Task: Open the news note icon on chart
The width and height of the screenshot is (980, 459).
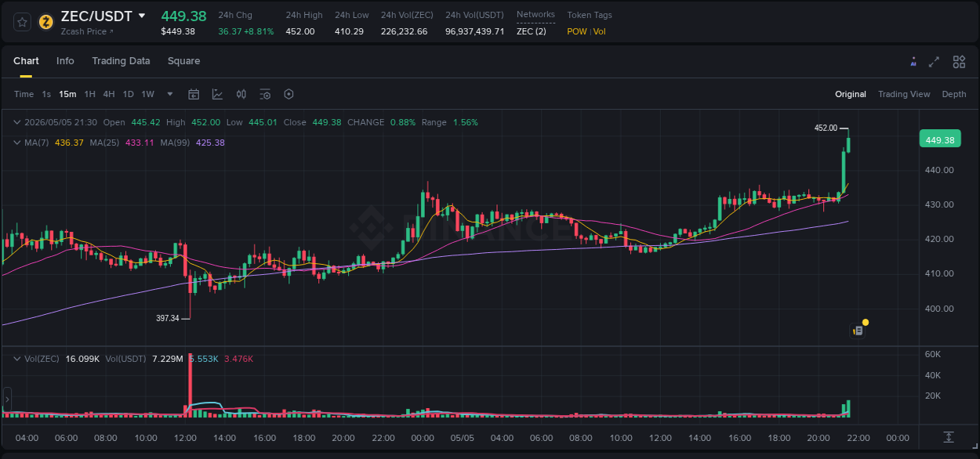Action: click(x=858, y=331)
